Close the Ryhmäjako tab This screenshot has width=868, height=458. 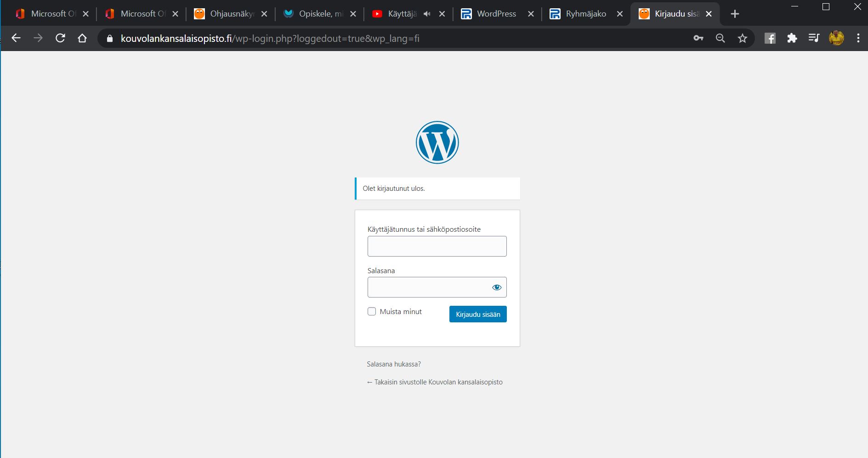pyautogui.click(x=620, y=14)
